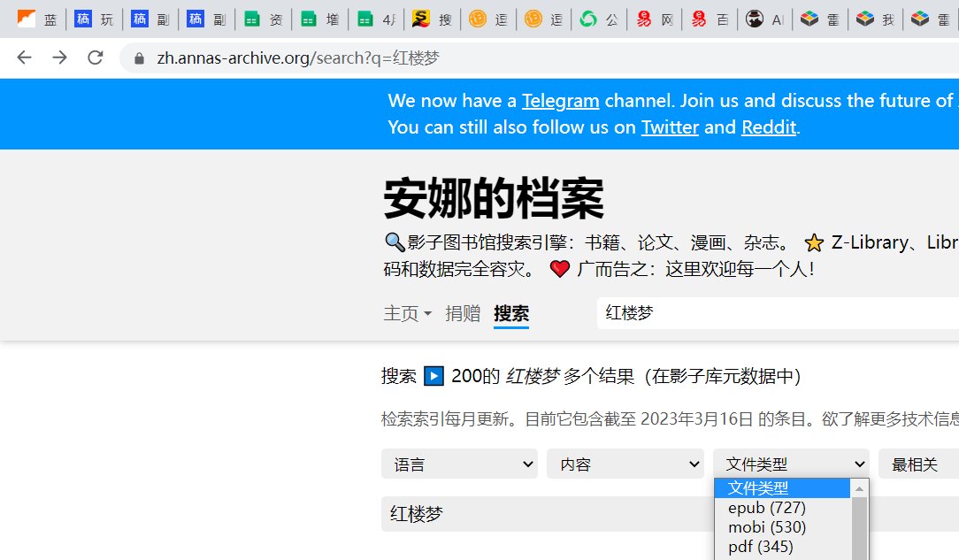Select pdf (345) file type
Viewport: 959px width, 560px height.
click(782, 547)
